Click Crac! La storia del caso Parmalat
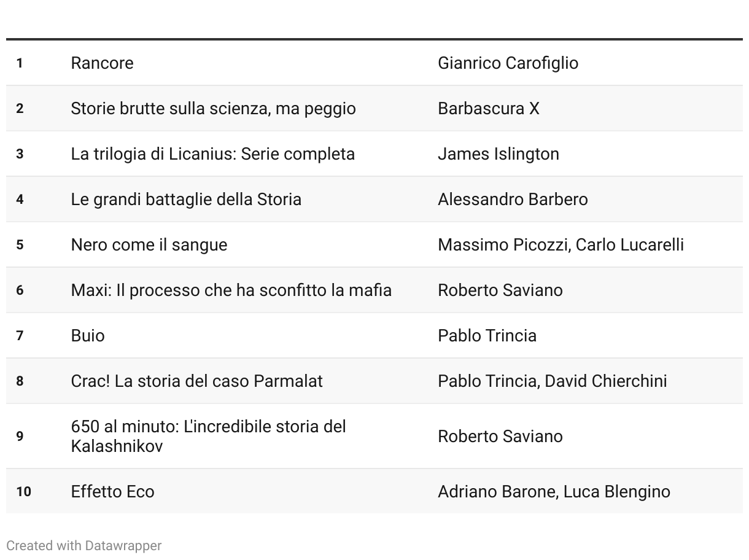This screenshot has width=749, height=560. (196, 381)
